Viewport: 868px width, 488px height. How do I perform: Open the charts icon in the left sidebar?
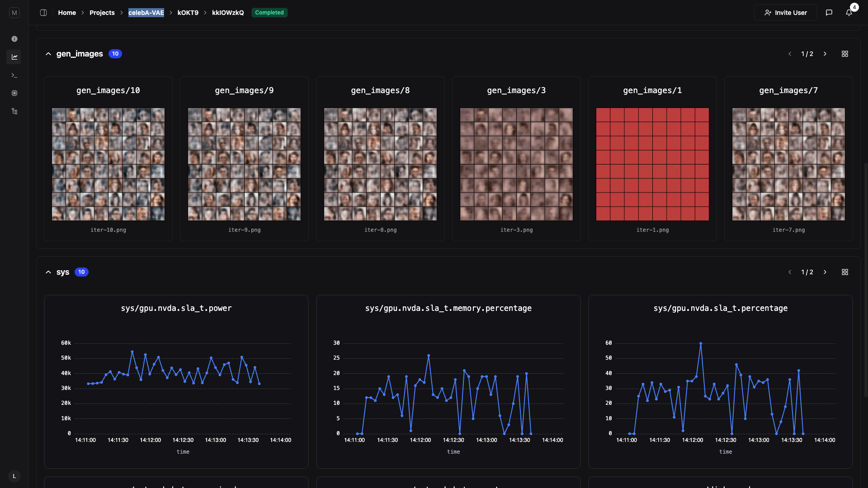pos(14,57)
